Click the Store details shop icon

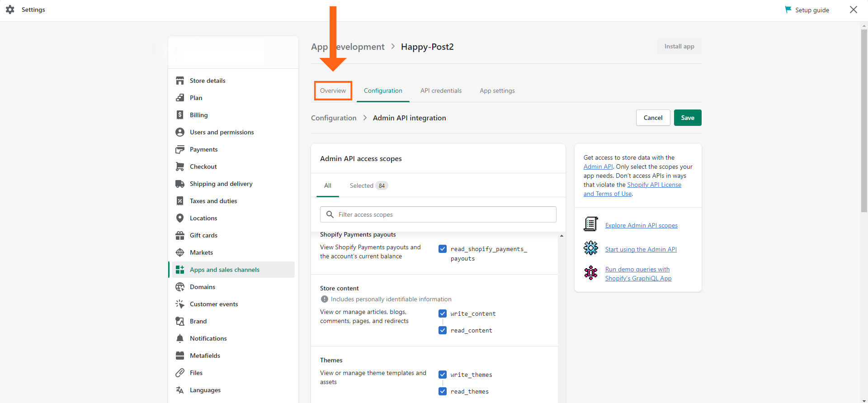(180, 81)
